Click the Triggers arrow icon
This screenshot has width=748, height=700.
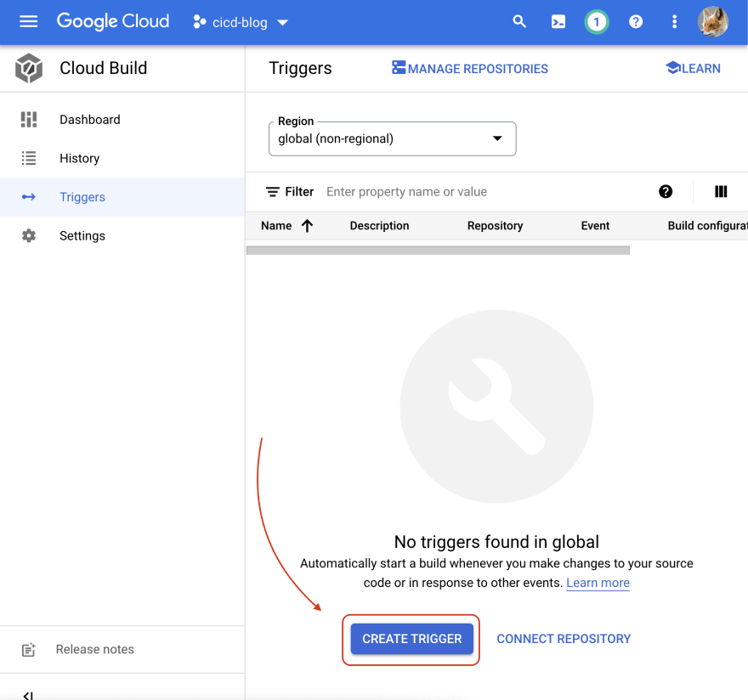pyautogui.click(x=29, y=197)
